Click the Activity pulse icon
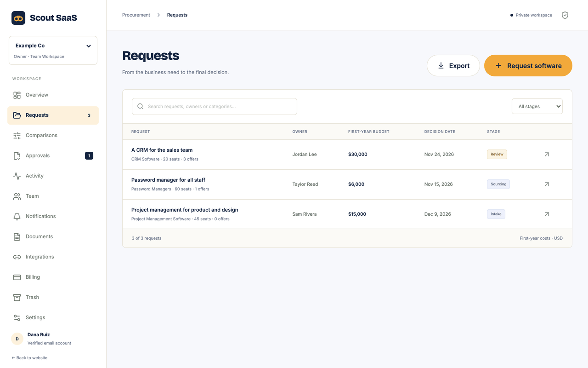The image size is (588, 368). pyautogui.click(x=17, y=176)
